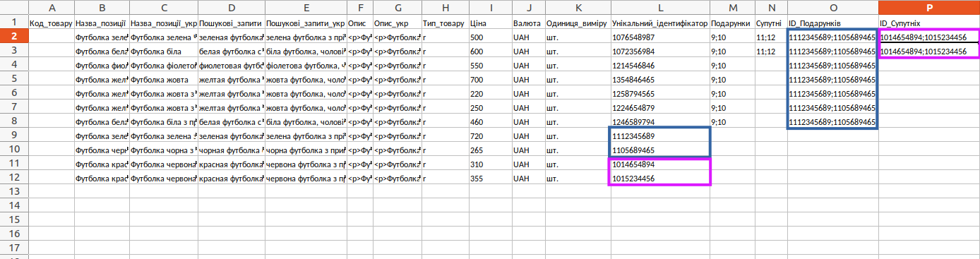This screenshot has width=980, height=259.
Task: Click 'Футболка фіолетова' name cell
Action: pyautogui.click(x=163, y=65)
